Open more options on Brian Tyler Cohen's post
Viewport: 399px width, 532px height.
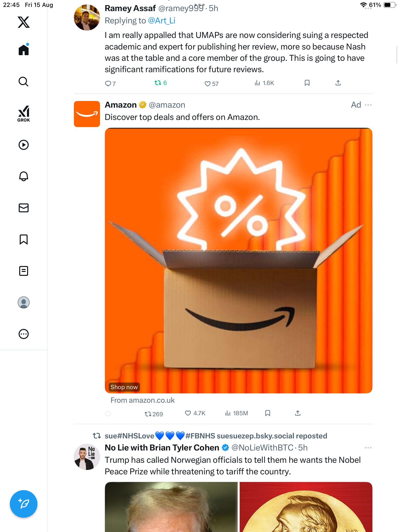[x=368, y=448]
